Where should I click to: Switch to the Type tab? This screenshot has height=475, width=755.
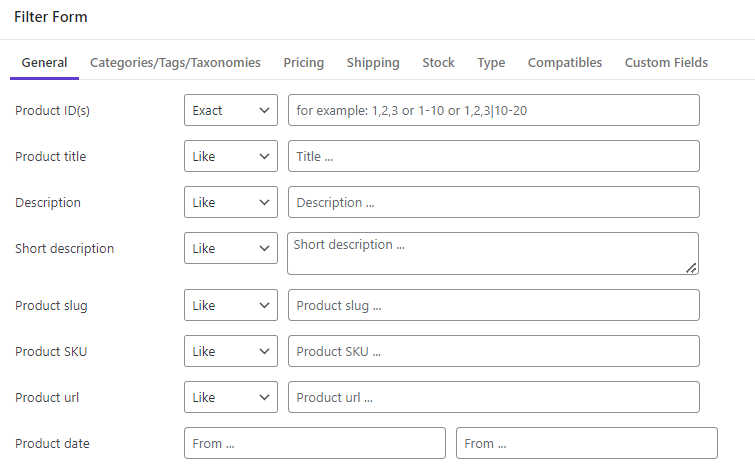point(491,63)
